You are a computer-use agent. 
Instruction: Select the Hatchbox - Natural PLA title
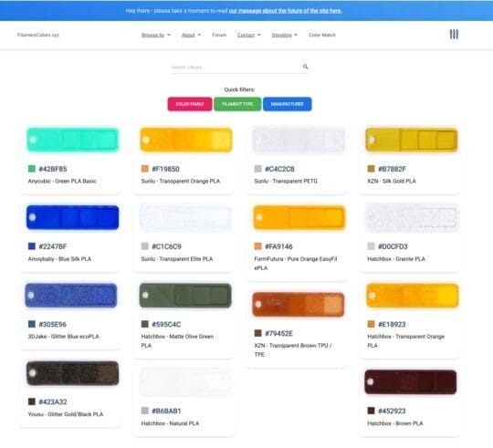[x=170, y=423]
